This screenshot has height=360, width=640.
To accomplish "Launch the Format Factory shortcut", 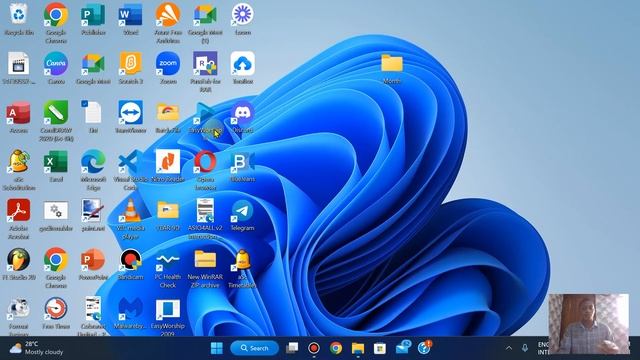I will pyautogui.click(x=19, y=316).
